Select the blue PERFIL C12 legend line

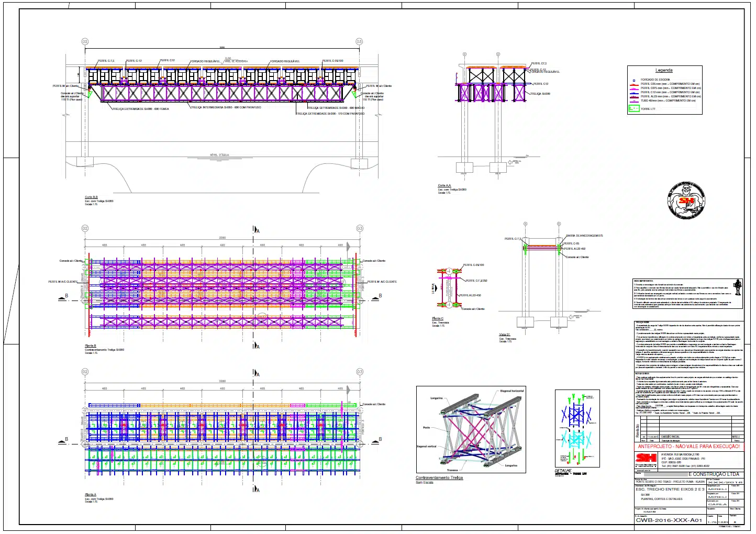[x=634, y=93]
